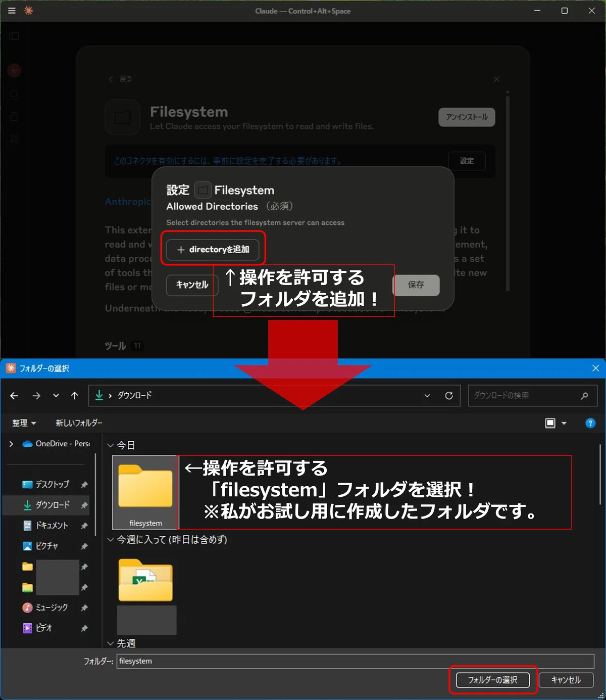This screenshot has height=700, width=606.
Task: Click the pin icon next to デスクトップ
Action: click(x=84, y=485)
